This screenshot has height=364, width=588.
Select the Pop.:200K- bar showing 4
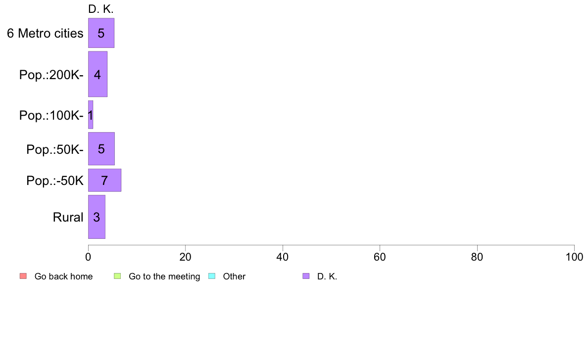pos(98,74)
